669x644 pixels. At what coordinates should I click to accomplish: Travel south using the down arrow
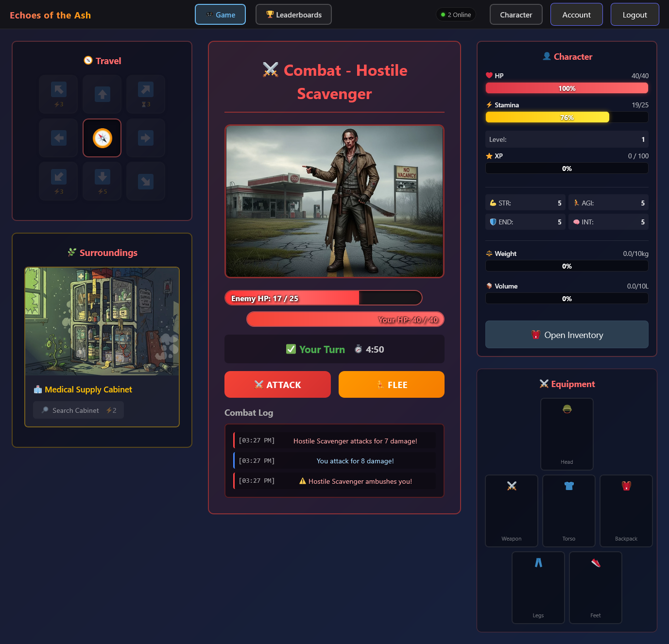(102, 181)
